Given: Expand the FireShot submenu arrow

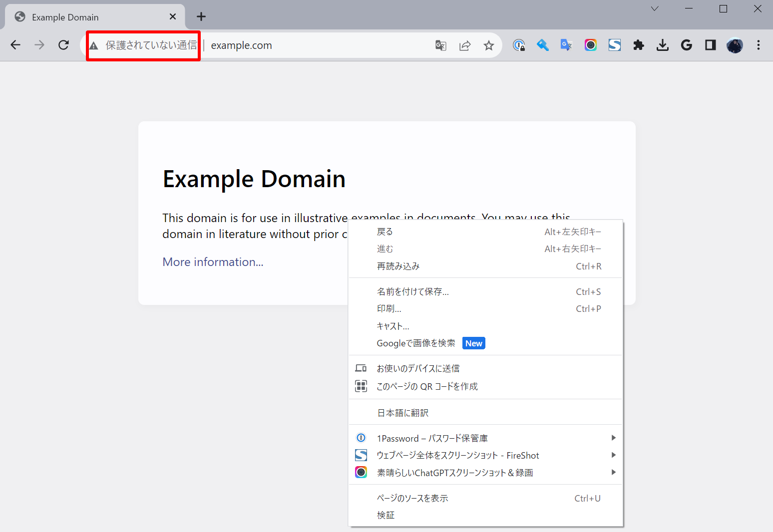Looking at the screenshot, I should tap(613, 455).
